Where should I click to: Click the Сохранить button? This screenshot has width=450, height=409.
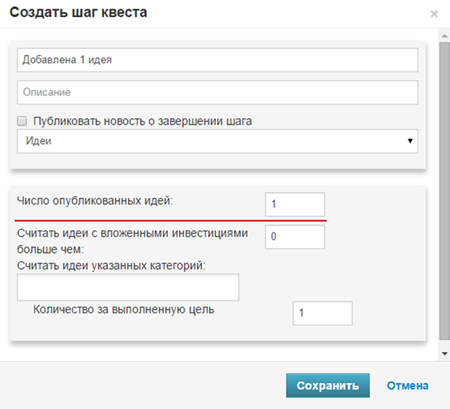pos(328,385)
